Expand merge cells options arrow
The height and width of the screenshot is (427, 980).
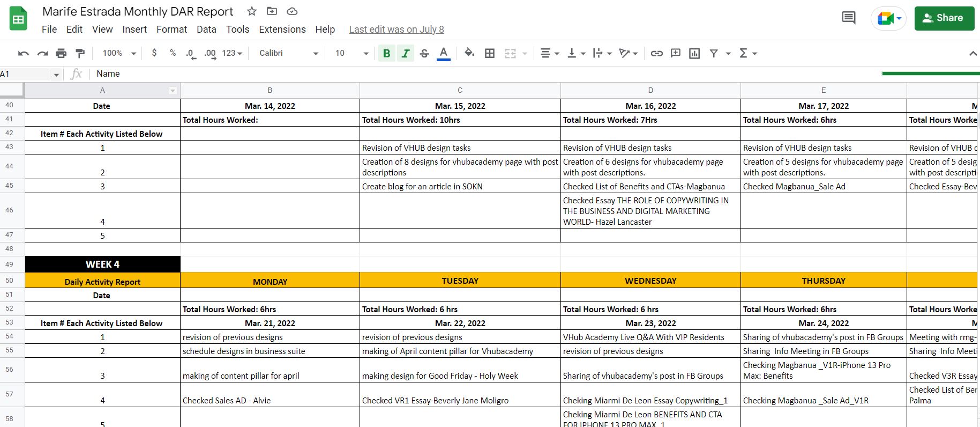point(525,53)
